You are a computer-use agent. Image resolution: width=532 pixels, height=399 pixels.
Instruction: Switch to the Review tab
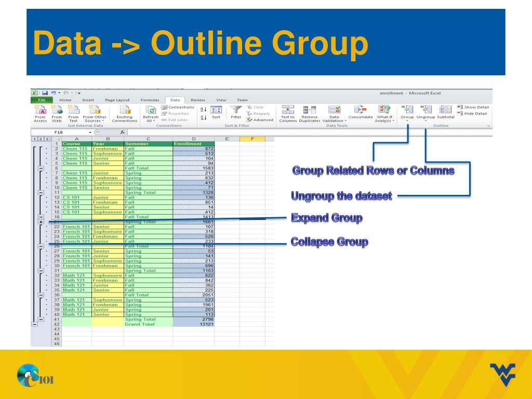coord(198,100)
